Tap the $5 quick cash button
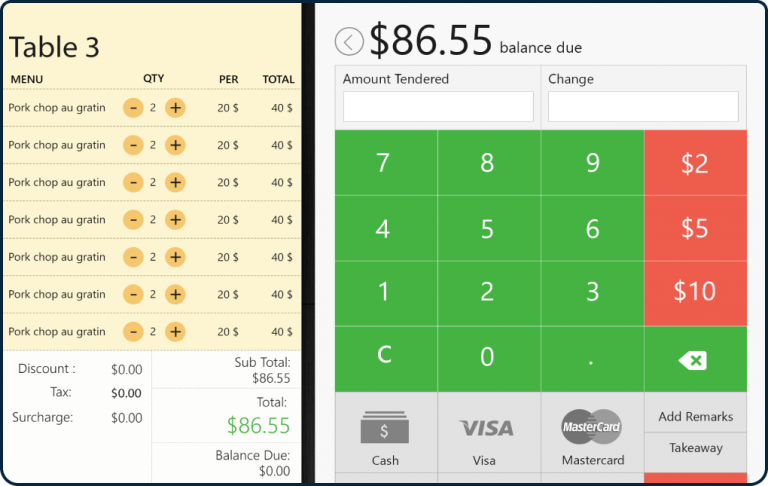Screen dimensions: 768x486 (x=696, y=228)
